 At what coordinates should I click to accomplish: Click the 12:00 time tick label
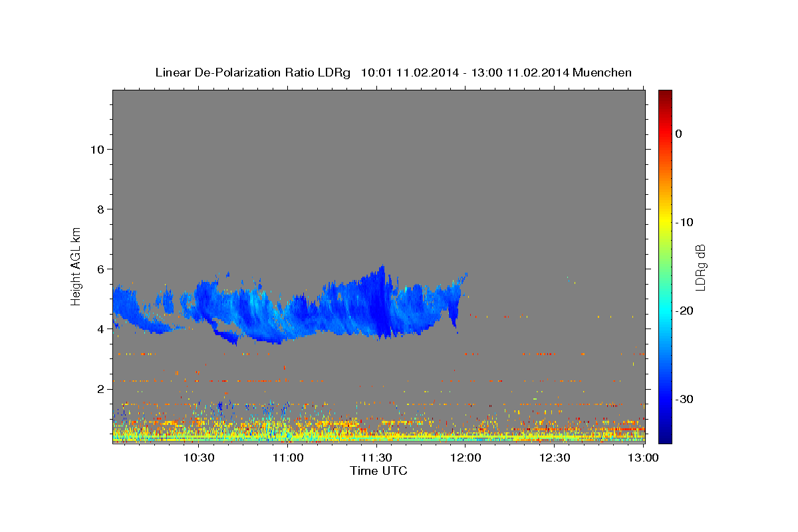465,458
